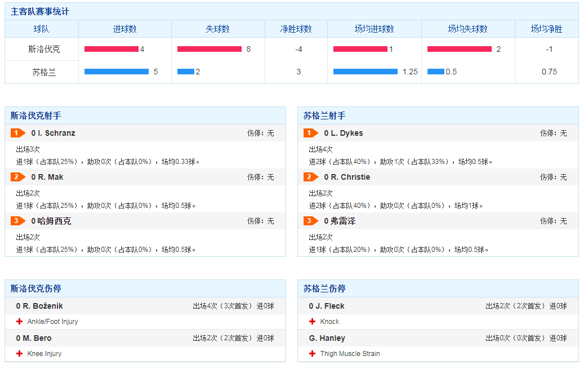Viewport: 588px width, 369px height.
Task: Click the rank 3 badge beside 哈姆西克
Action: tap(17, 221)
